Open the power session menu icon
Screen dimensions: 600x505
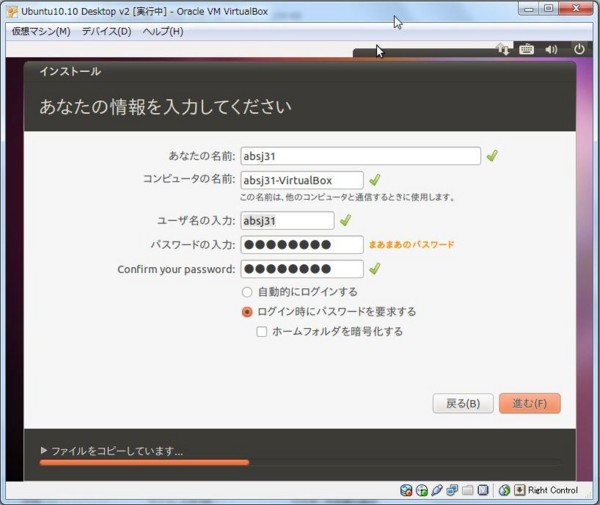pyautogui.click(x=579, y=49)
